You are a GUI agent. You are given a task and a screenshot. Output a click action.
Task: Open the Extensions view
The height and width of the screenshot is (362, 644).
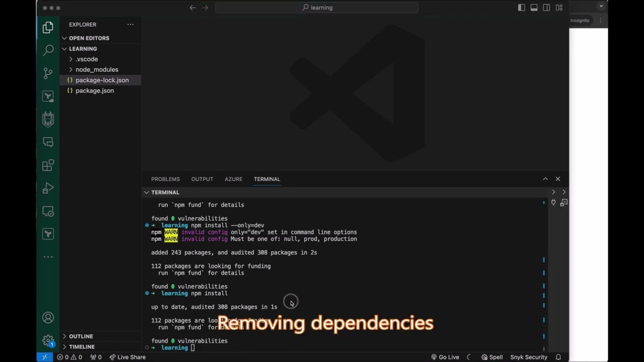(x=48, y=165)
